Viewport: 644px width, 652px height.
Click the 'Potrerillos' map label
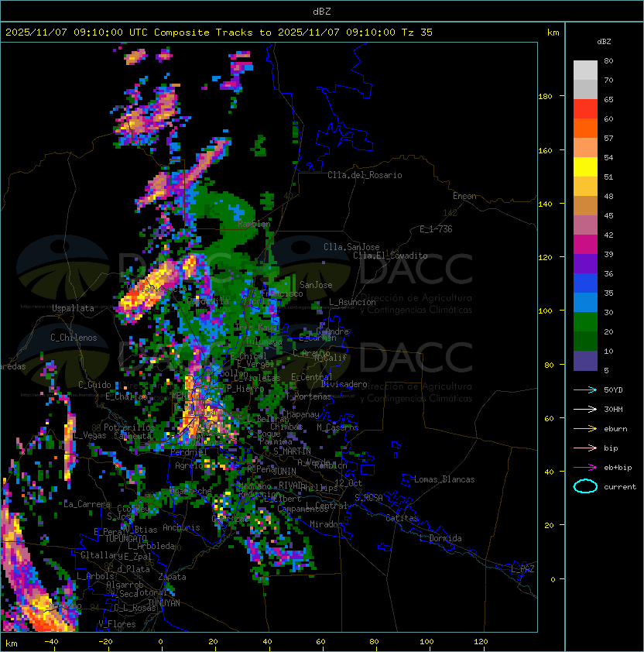129,427
